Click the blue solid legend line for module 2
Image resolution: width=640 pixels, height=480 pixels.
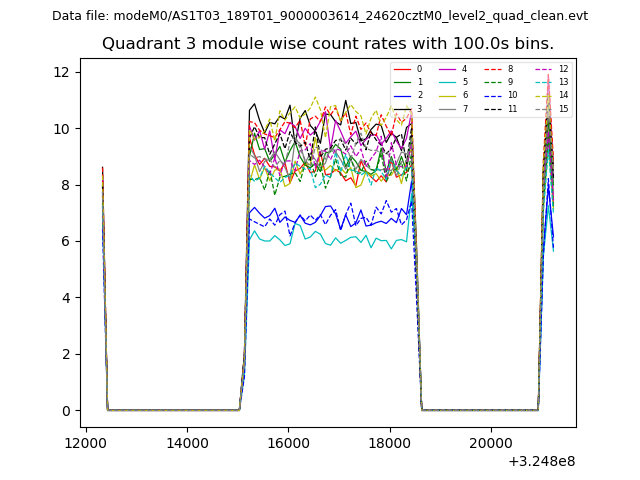pos(401,95)
